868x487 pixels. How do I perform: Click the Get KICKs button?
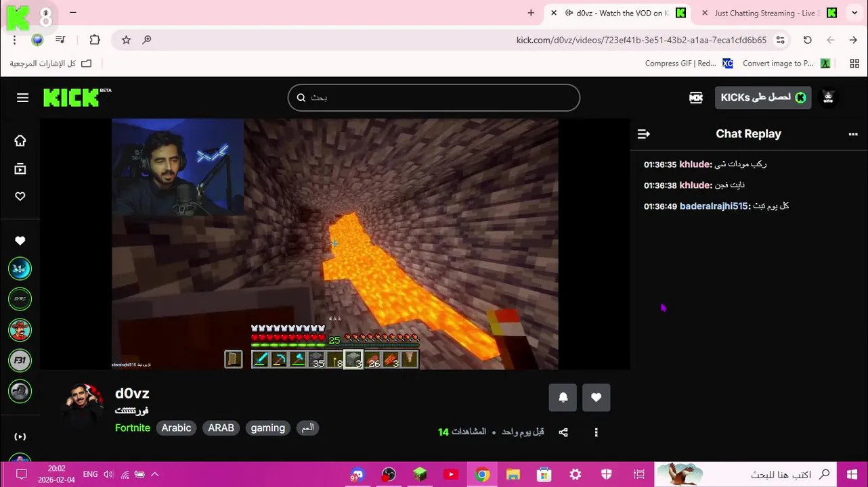[x=763, y=97]
